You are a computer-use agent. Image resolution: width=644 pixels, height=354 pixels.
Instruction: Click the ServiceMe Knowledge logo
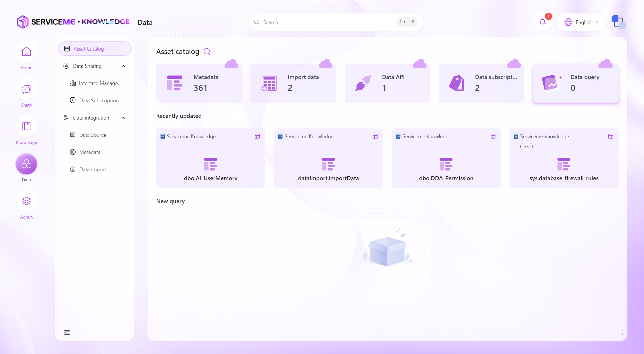coord(73,22)
